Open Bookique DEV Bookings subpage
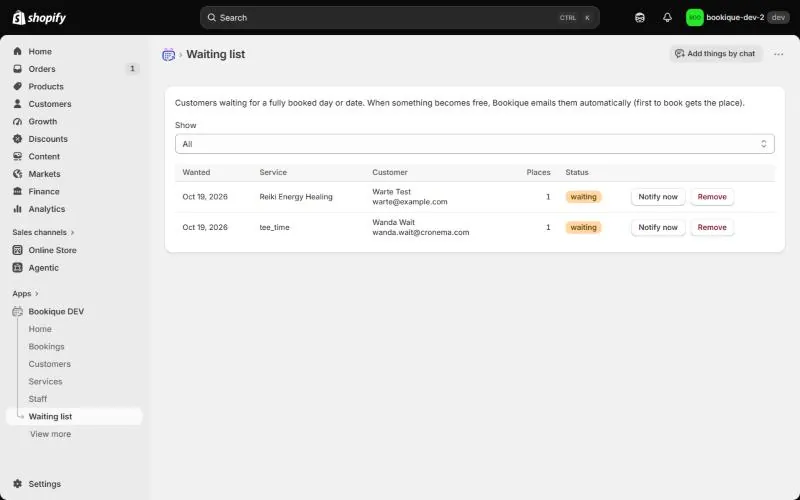 46,346
